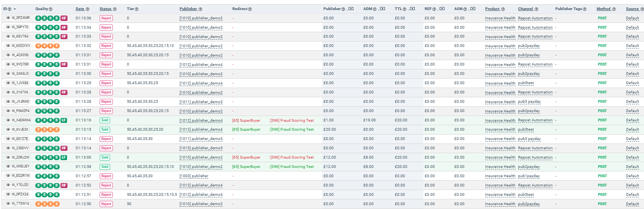644x209 pixels.
Task: Open Default source link in W_P6MZP4 row
Action: [x=632, y=111]
